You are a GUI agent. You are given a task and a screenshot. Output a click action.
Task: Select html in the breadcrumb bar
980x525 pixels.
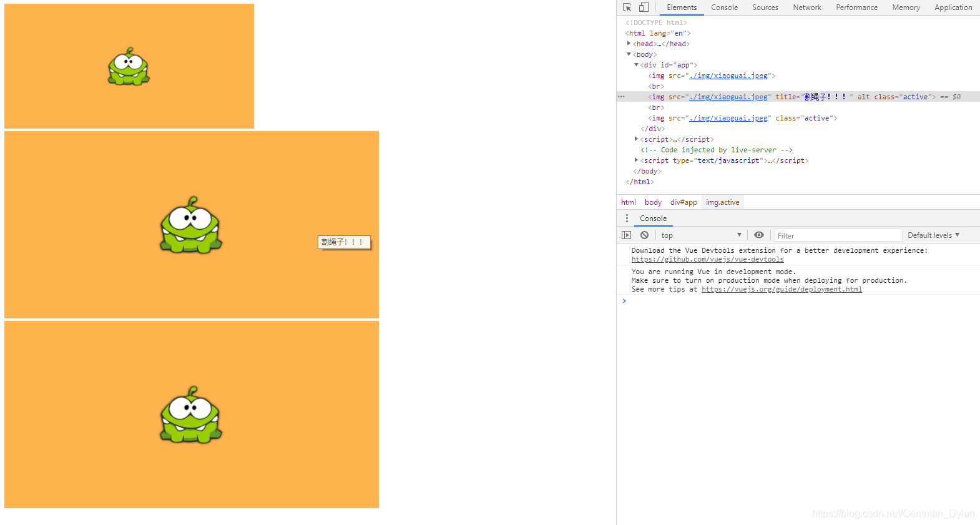coord(629,202)
